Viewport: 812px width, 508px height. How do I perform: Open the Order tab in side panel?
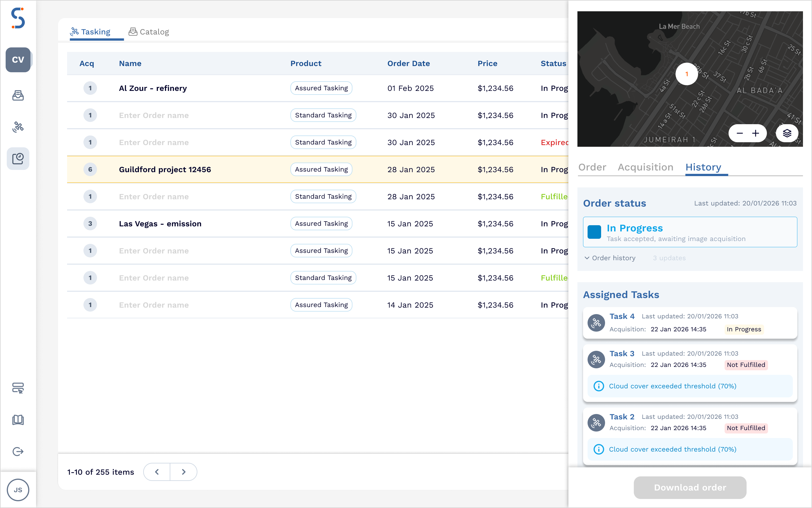592,167
